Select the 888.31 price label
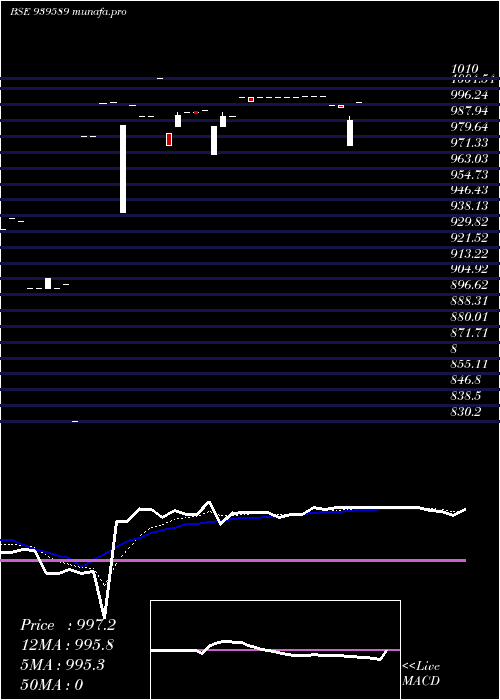Image resolution: width=500 pixels, height=700 pixels. [x=469, y=301]
